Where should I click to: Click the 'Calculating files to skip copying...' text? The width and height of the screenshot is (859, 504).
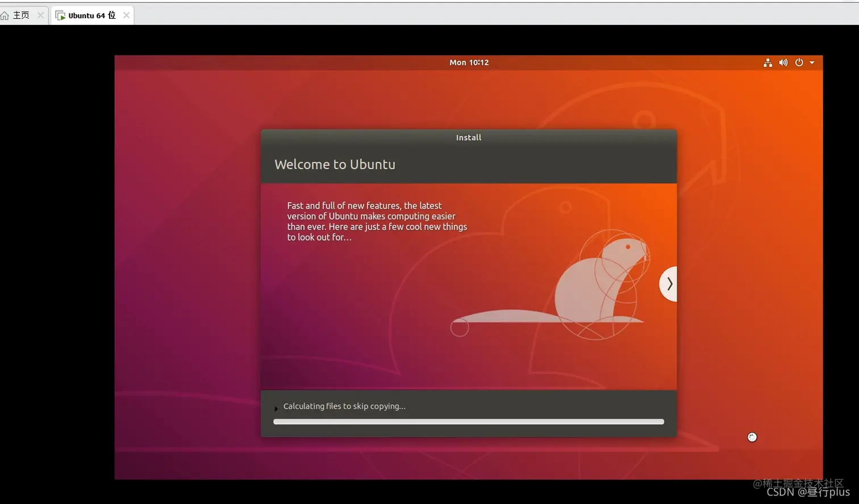pyautogui.click(x=344, y=406)
